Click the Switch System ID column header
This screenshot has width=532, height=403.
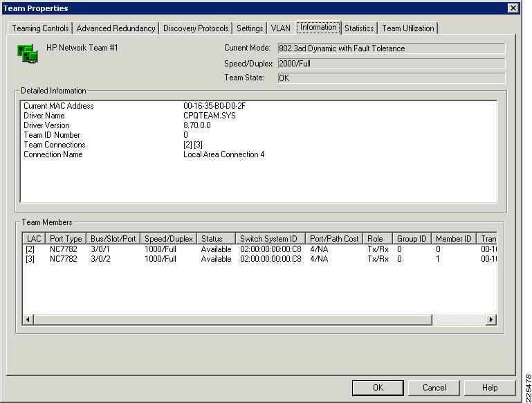(x=270, y=239)
